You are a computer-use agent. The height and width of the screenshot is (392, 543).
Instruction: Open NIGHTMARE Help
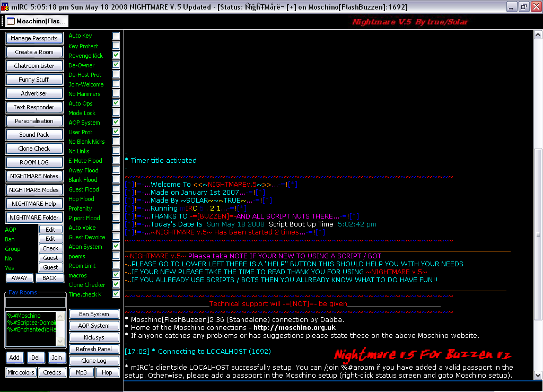point(34,204)
